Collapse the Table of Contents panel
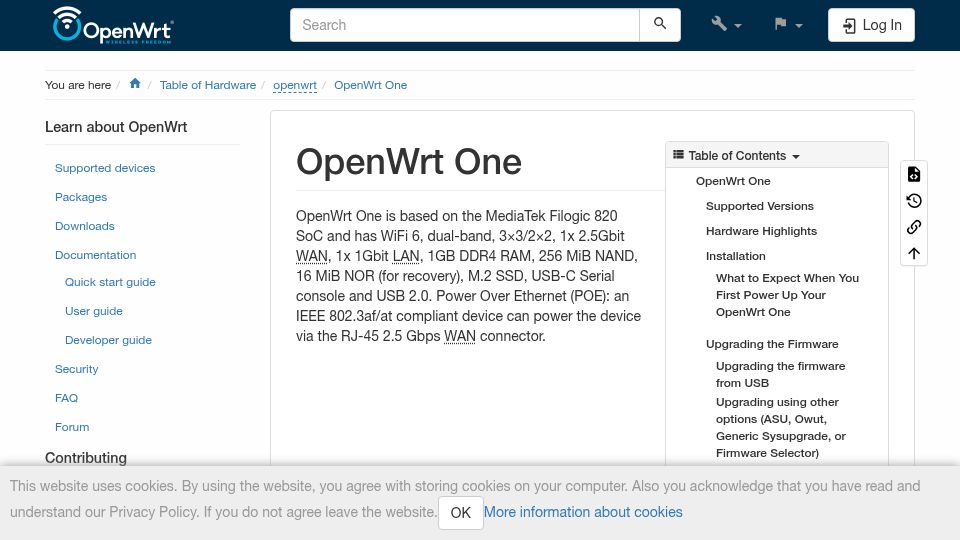Image resolution: width=960 pixels, height=540 pixels. point(776,156)
